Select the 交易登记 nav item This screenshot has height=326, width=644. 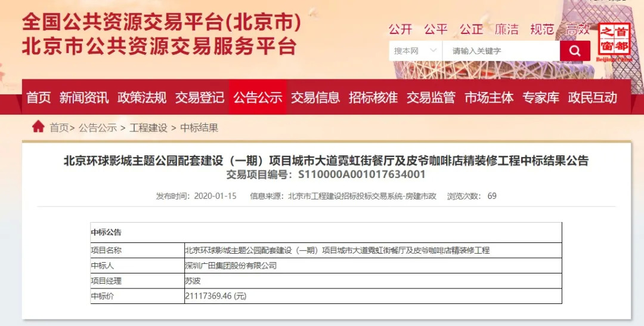tap(200, 97)
